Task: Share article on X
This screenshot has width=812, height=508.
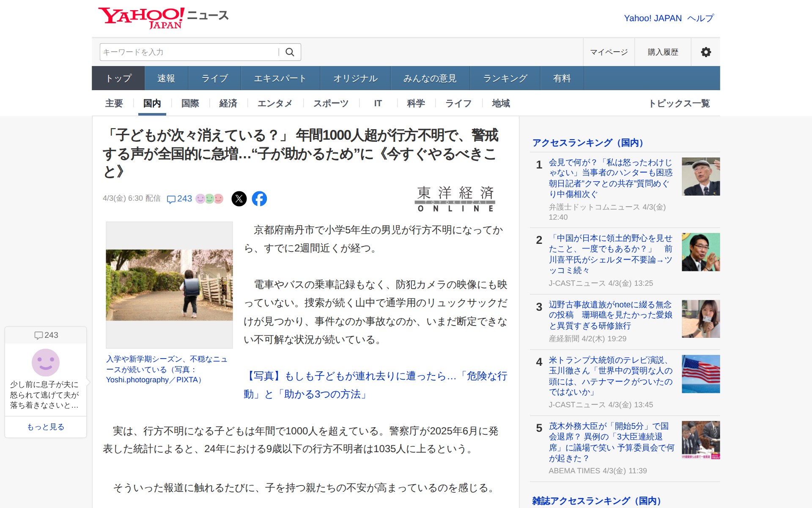Action: point(239,199)
